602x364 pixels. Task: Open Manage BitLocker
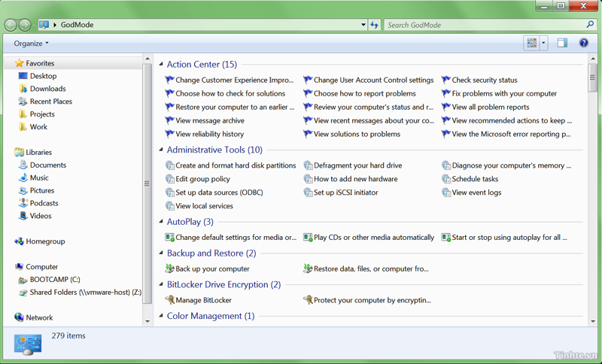203,300
